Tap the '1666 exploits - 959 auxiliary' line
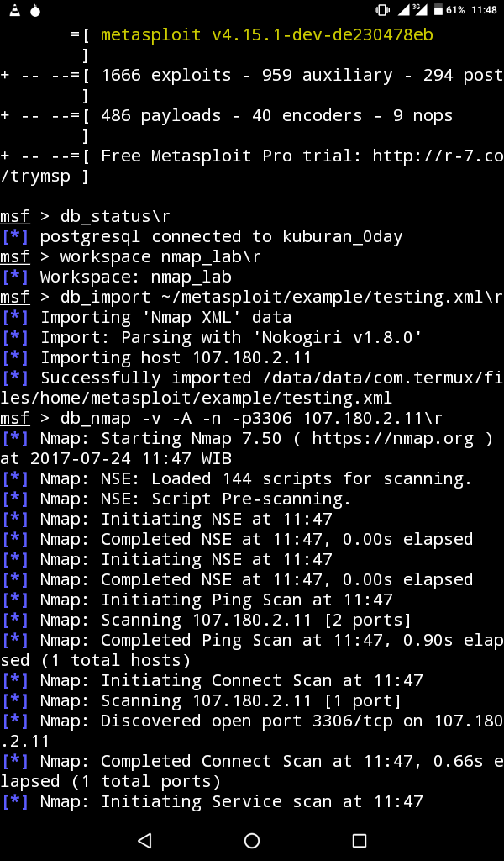 point(252,76)
